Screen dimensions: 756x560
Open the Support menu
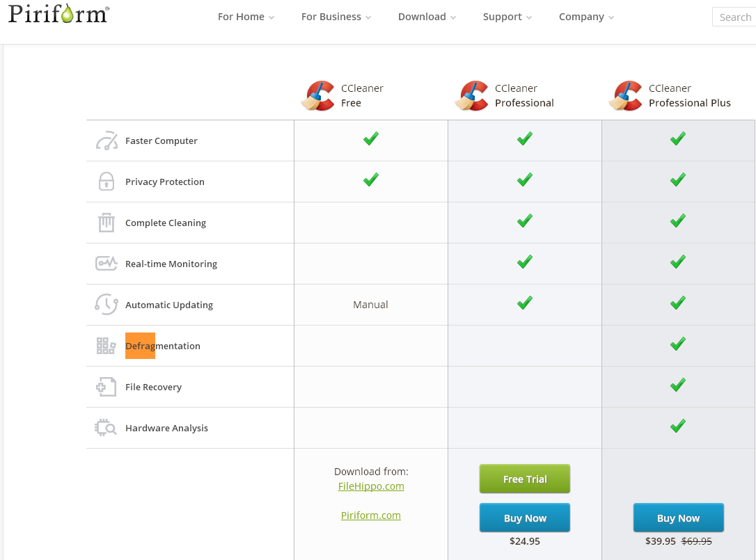[x=503, y=17]
